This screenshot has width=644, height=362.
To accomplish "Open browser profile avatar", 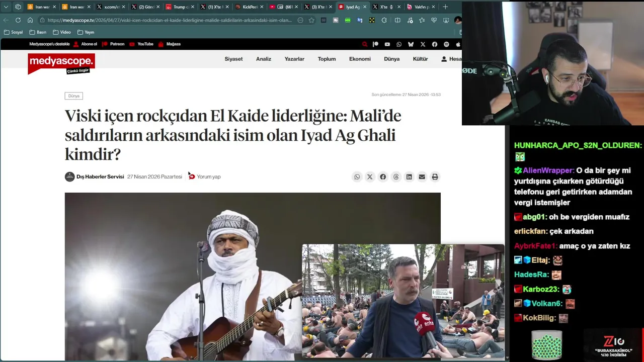I will point(457,20).
